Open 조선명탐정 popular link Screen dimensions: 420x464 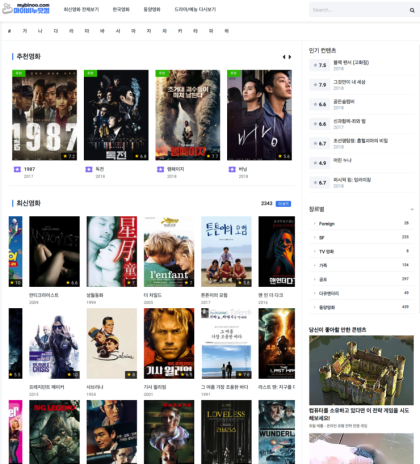coord(361,141)
